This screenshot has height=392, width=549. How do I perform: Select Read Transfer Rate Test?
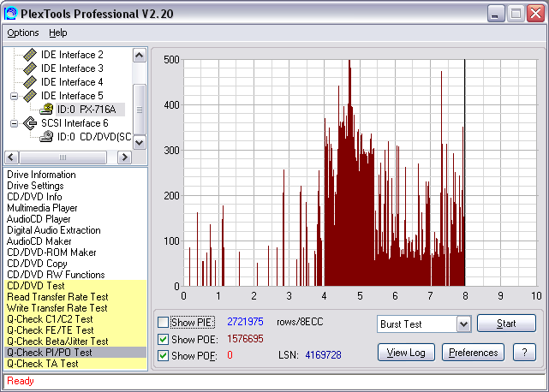(x=75, y=297)
